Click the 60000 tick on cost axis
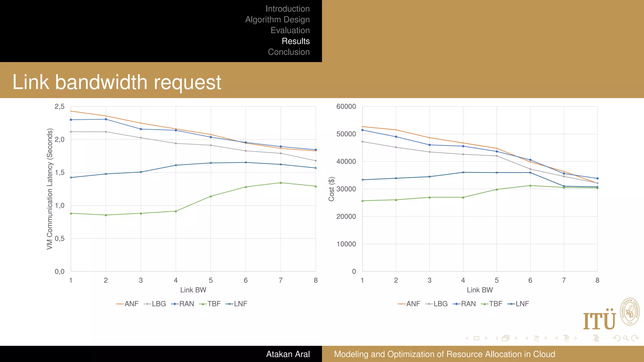The width and height of the screenshot is (644, 362). click(346, 107)
